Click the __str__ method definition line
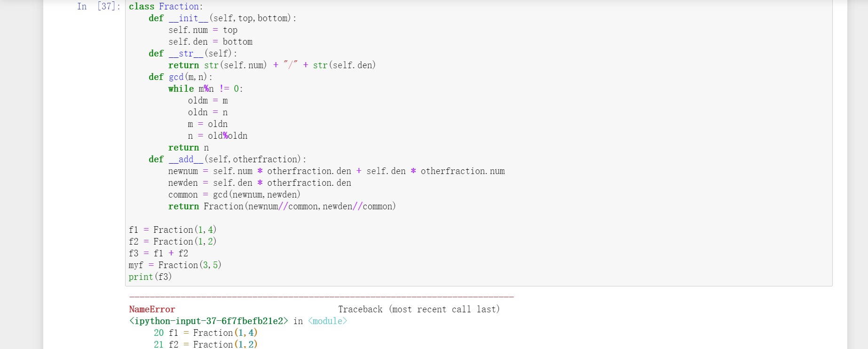Screen dimensions: 868x349 pyautogui.click(x=193, y=54)
